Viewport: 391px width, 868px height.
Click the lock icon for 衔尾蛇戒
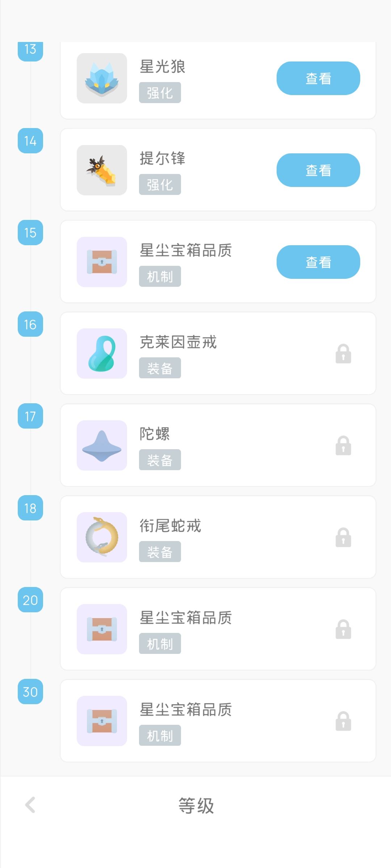[343, 537]
